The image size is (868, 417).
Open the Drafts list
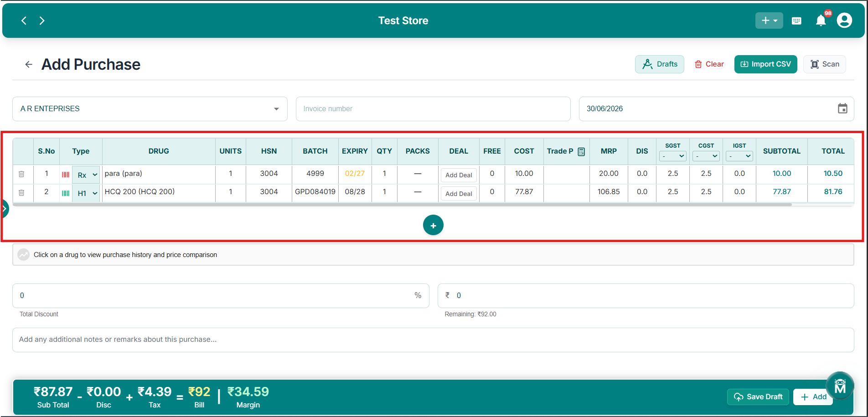660,64
